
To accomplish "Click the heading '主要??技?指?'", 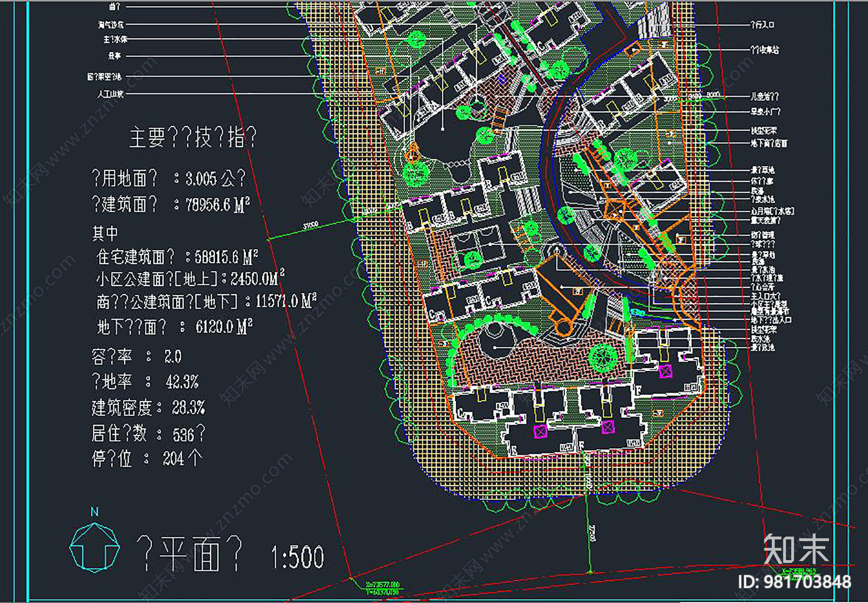I will (193, 137).
